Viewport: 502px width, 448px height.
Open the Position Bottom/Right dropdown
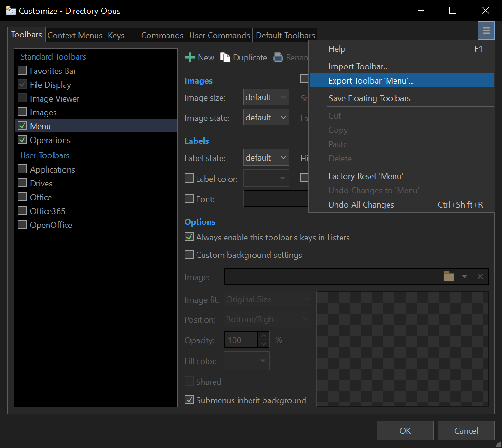pos(267,319)
